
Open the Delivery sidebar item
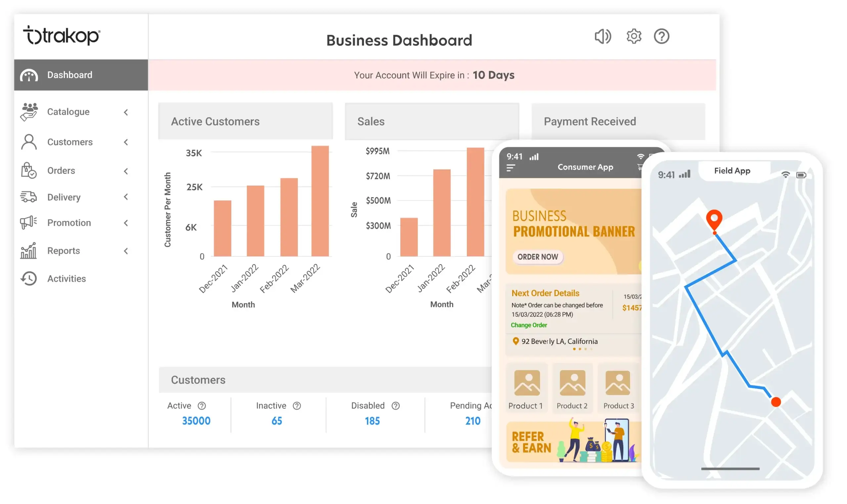tap(64, 197)
